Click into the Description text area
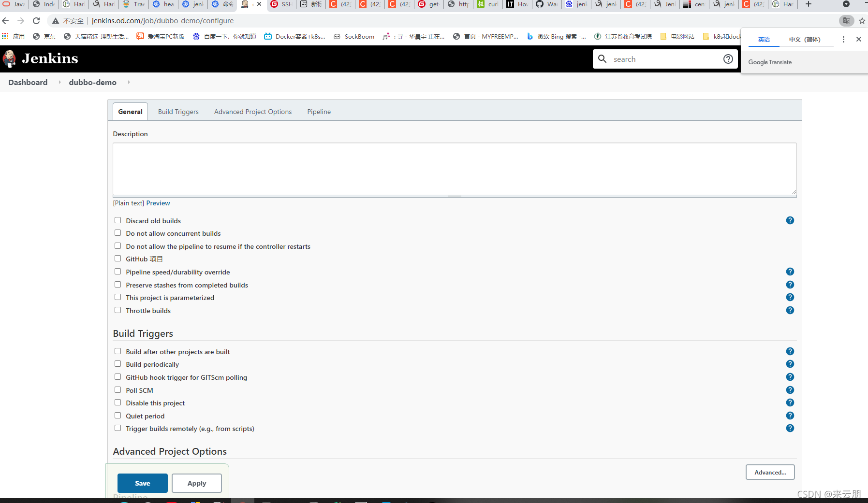Screen dimensions: 868x503 tap(455, 169)
